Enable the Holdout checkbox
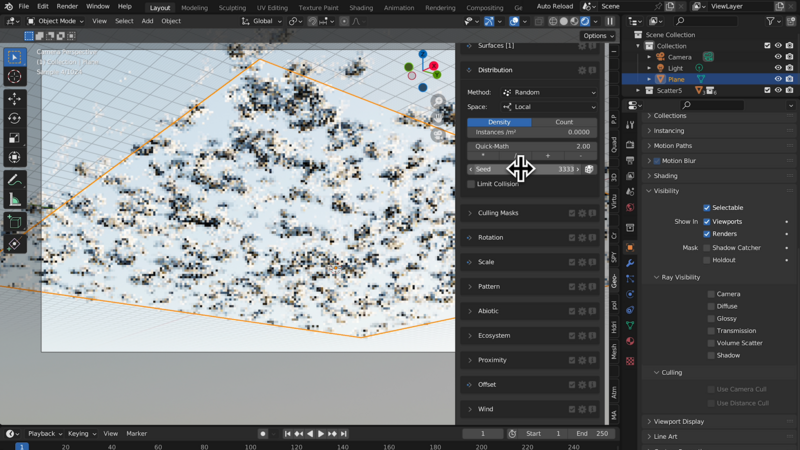The width and height of the screenshot is (800, 450). point(707,260)
